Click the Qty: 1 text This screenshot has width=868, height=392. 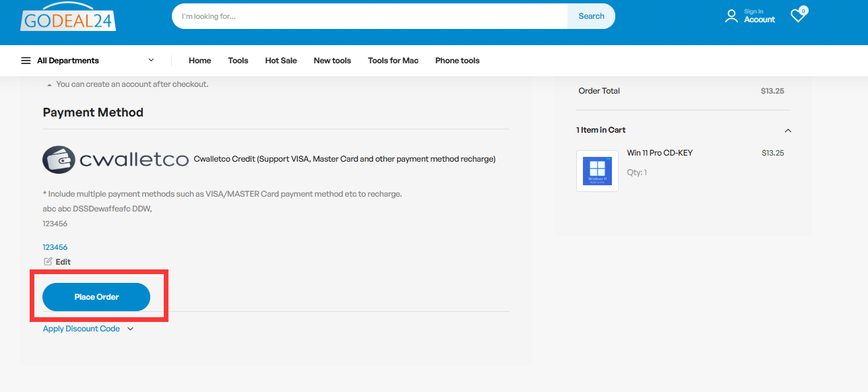coord(637,172)
